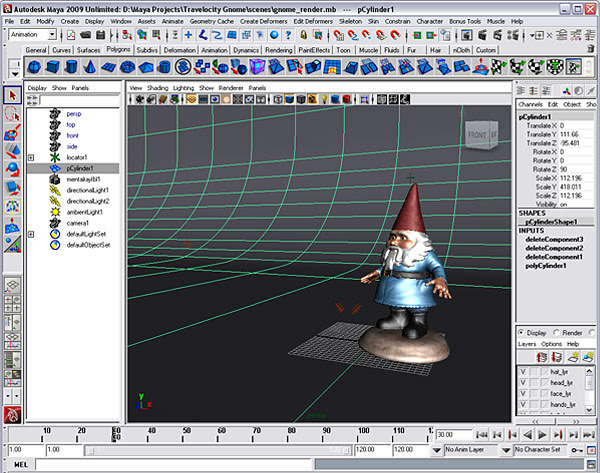This screenshot has width=600, height=473.
Task: Activate the Move tool in toolbox
Action: point(12,151)
